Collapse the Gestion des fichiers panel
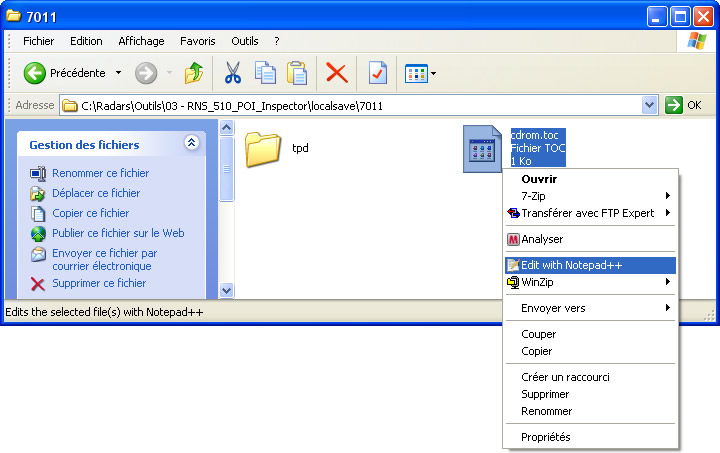This screenshot has width=720, height=453. coord(191,144)
